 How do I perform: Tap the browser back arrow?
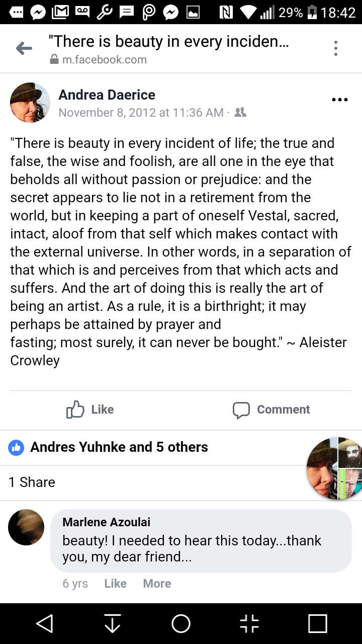click(x=24, y=48)
